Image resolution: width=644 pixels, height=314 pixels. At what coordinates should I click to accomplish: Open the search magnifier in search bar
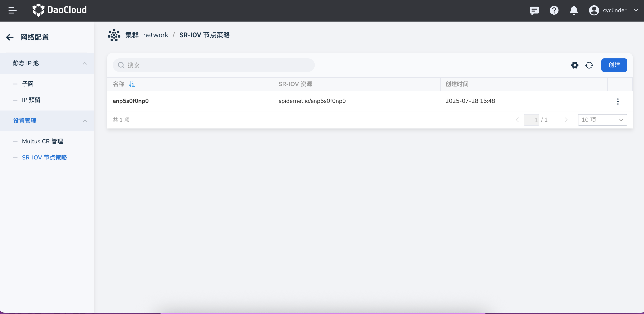[121, 65]
